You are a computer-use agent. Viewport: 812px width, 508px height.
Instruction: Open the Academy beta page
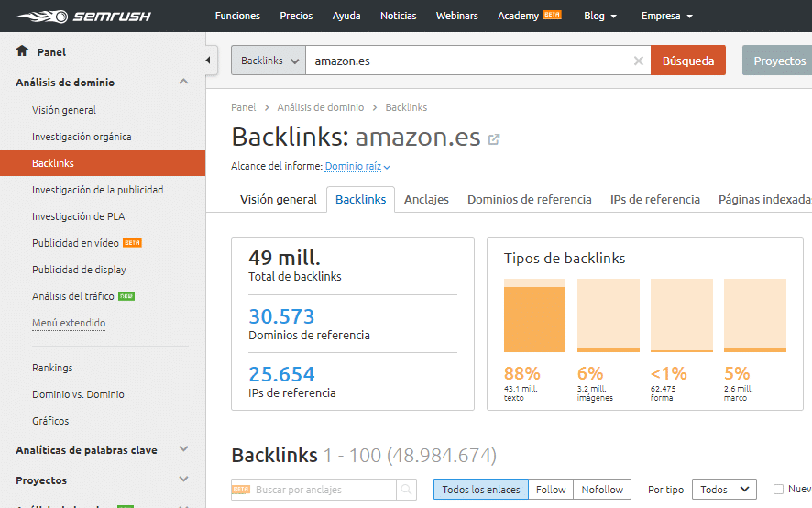click(x=529, y=17)
